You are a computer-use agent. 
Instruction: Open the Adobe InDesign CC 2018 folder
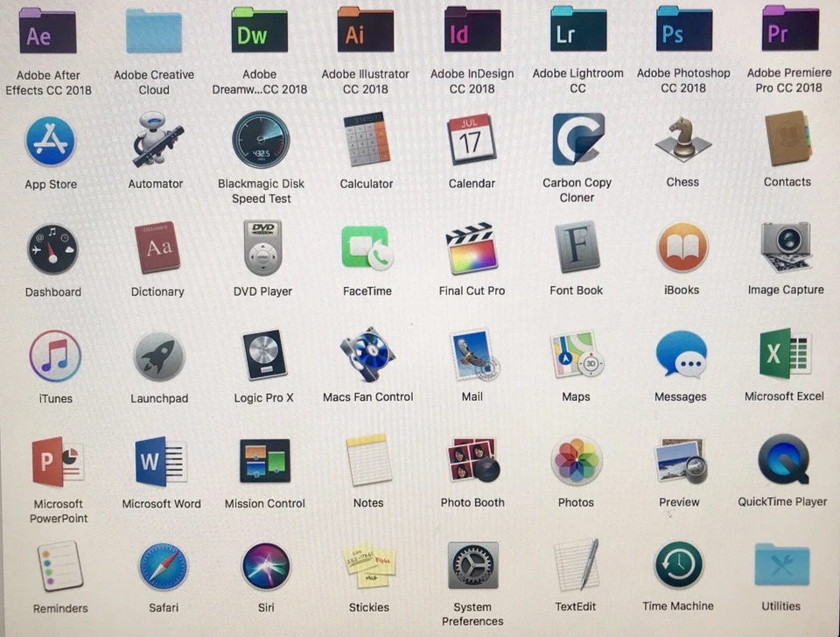tap(472, 30)
